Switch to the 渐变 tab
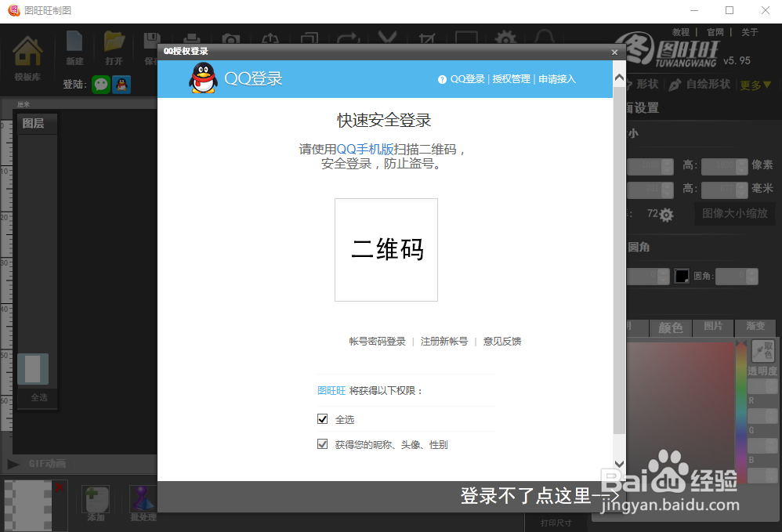The height and width of the screenshot is (532, 782). click(x=755, y=327)
